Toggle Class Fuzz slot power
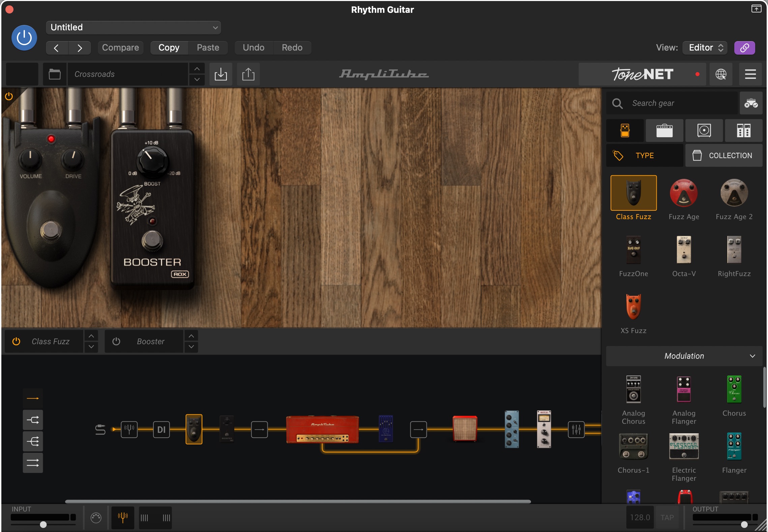 (x=16, y=342)
